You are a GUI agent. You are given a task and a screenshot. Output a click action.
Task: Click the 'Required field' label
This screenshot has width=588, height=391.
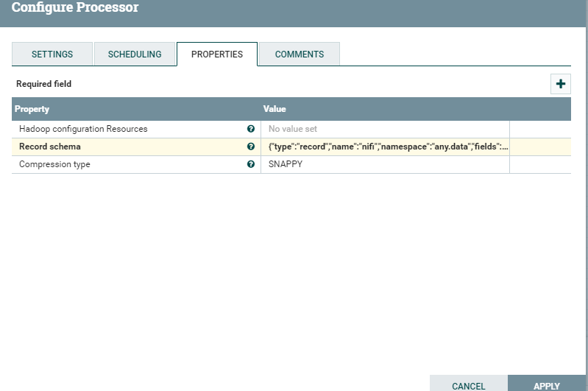click(43, 84)
